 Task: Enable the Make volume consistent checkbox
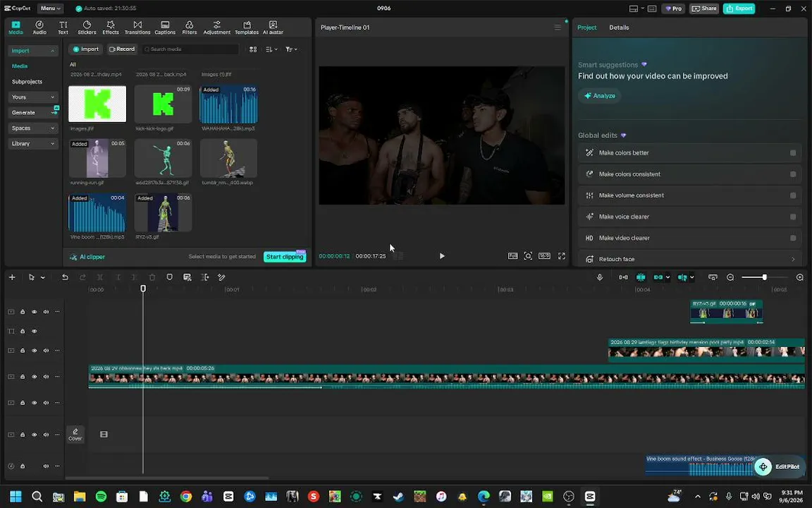(x=793, y=195)
